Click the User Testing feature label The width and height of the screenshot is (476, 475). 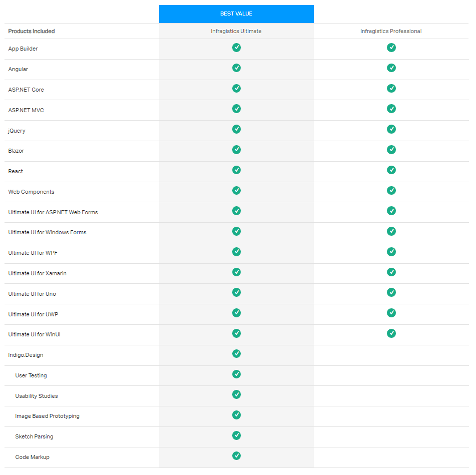[x=31, y=375]
